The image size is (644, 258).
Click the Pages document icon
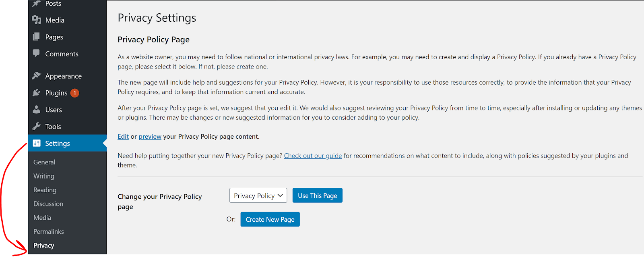[36, 37]
